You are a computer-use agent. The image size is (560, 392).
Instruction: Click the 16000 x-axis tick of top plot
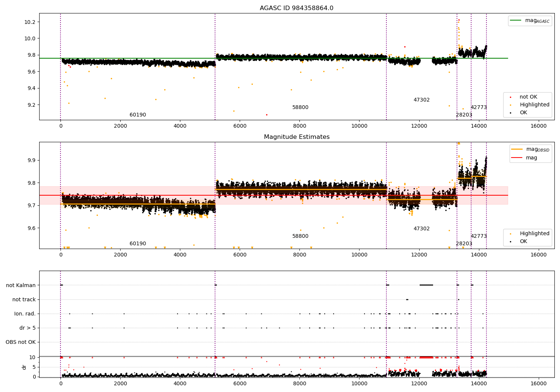[538, 126]
